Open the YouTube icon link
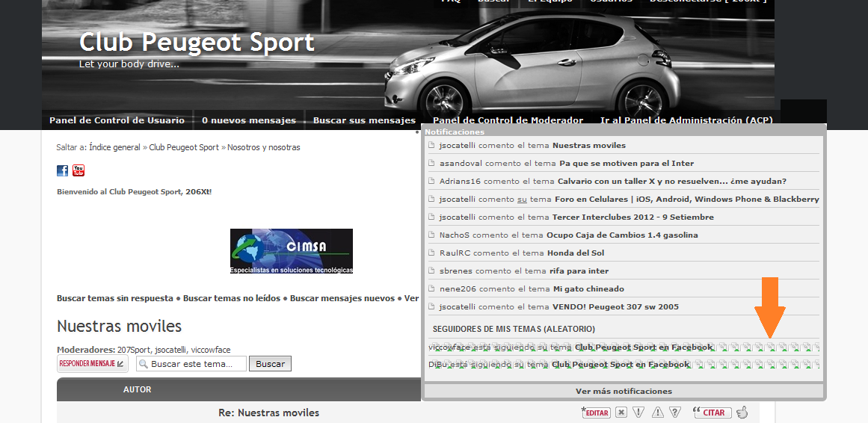The image size is (868, 423). pos(79,170)
